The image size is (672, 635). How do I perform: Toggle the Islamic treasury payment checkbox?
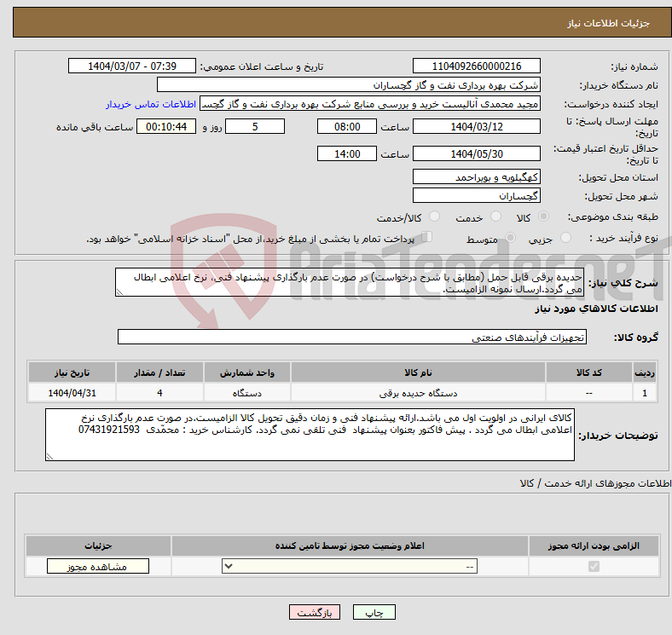pyautogui.click(x=427, y=237)
